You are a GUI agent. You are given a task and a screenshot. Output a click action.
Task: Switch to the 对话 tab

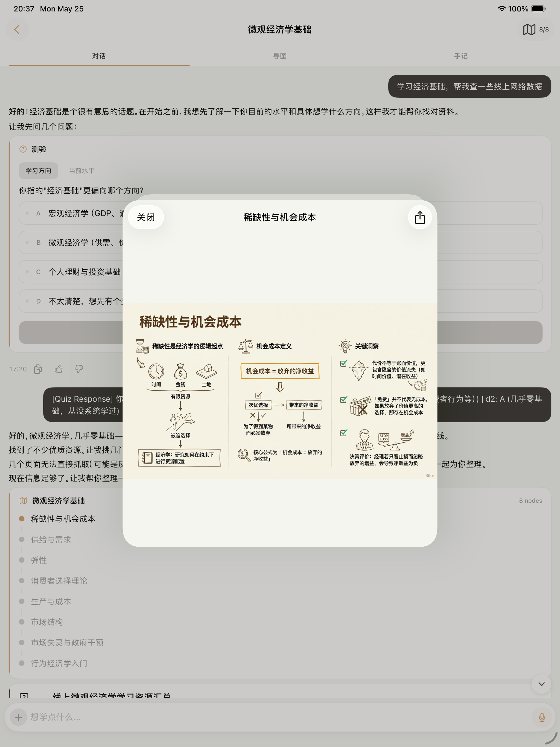pyautogui.click(x=99, y=56)
